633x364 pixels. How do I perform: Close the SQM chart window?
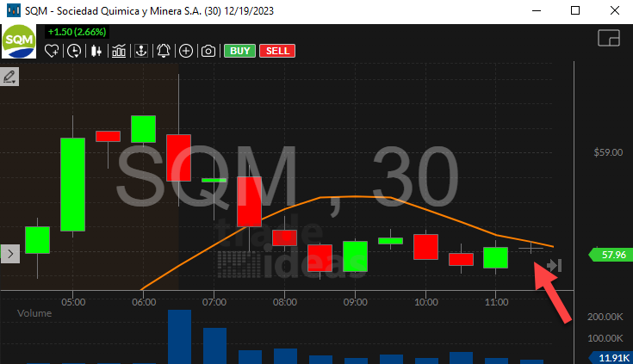615,10
